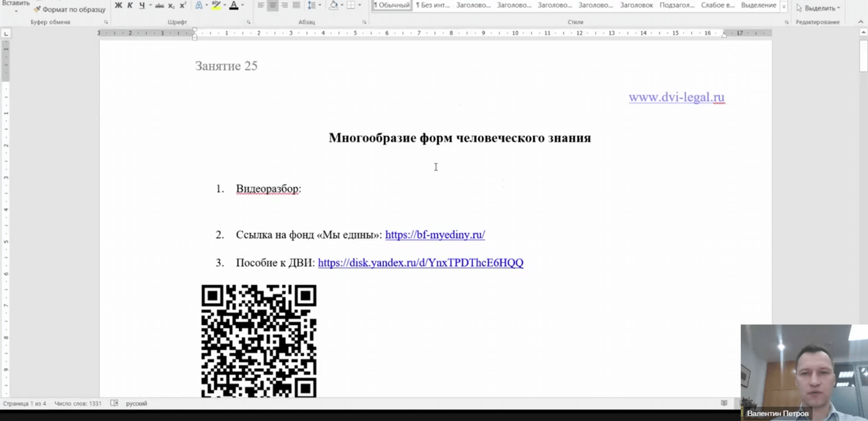Toggle underline (Ч) formatting
Viewport: 868px width, 421px height.
tap(142, 5)
